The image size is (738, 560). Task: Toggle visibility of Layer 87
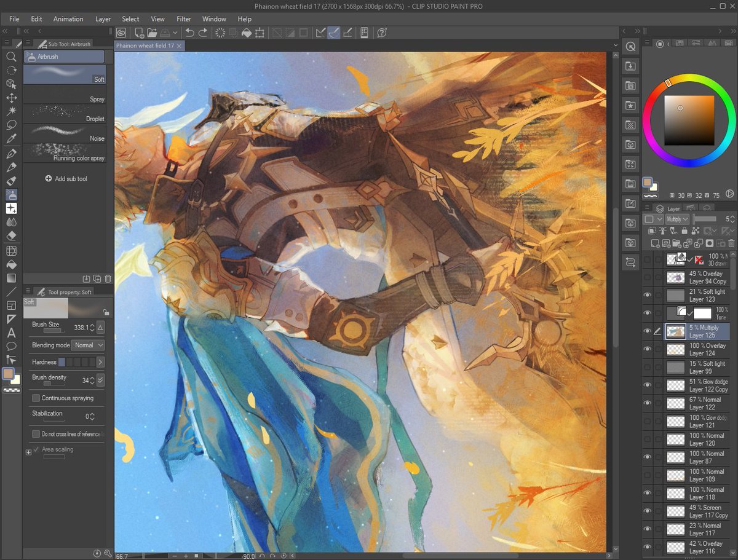pos(648,457)
